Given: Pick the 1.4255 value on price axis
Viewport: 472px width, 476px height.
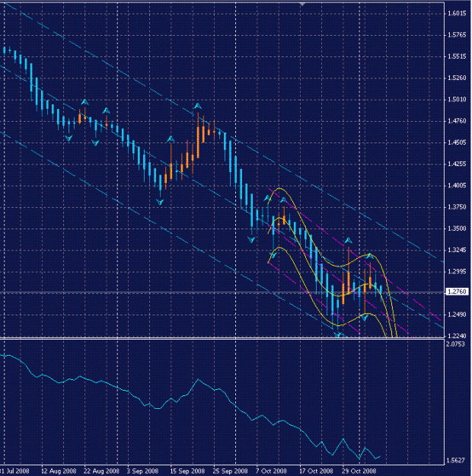Looking at the screenshot, I should [457, 164].
